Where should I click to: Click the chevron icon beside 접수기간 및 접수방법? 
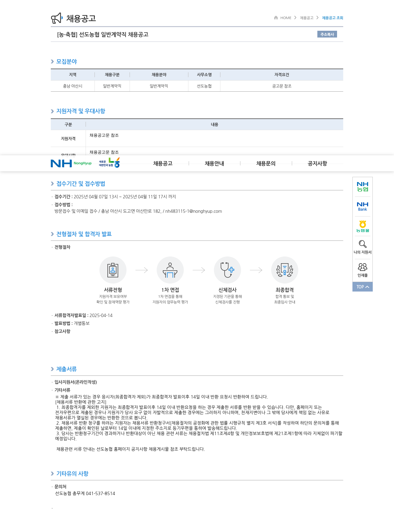[52, 184]
